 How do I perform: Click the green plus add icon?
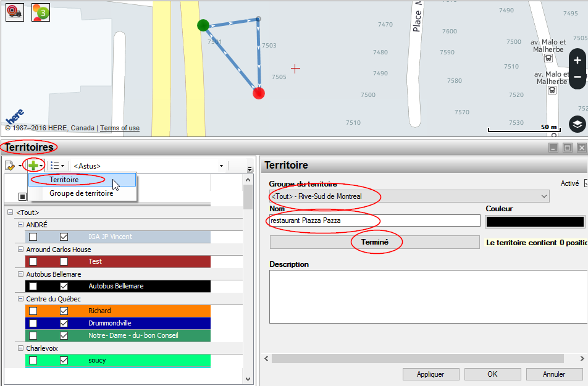[31, 166]
